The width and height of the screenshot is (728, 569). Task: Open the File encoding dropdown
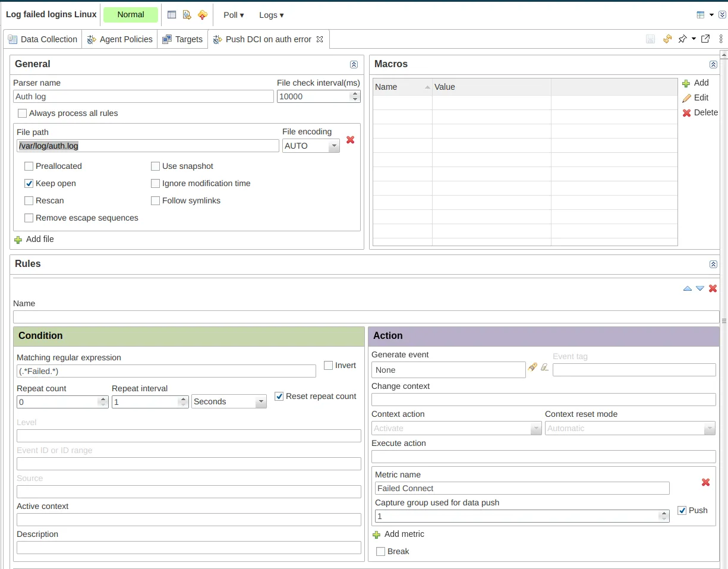pyautogui.click(x=333, y=146)
